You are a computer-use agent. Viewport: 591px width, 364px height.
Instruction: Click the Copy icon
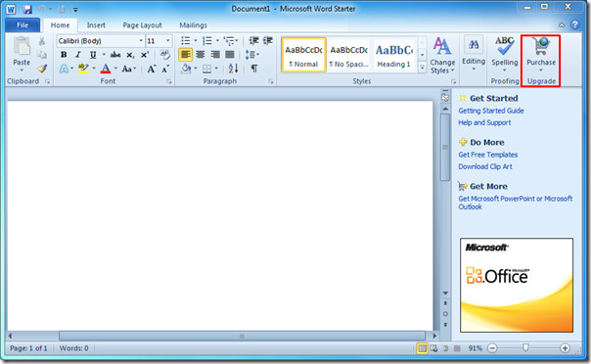point(42,55)
